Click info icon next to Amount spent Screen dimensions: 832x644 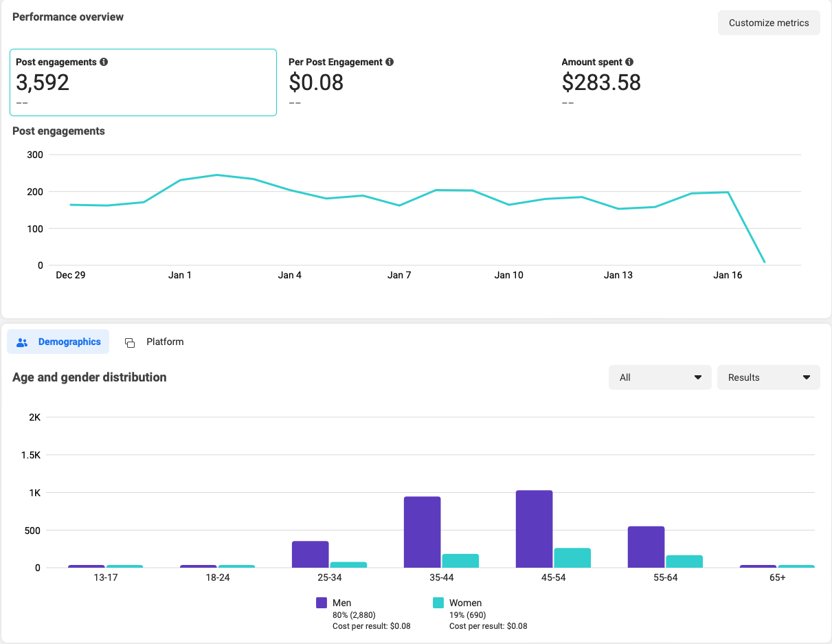[x=629, y=62]
